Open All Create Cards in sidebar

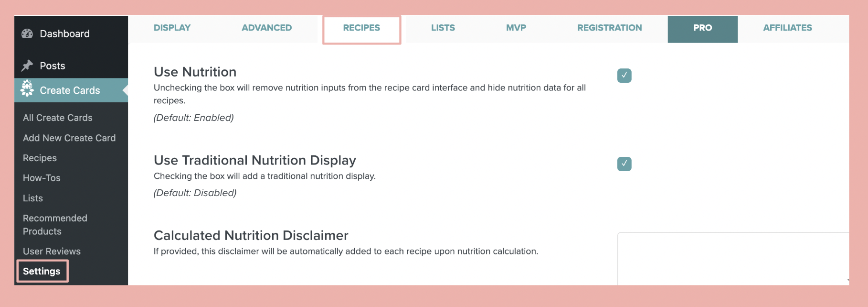pos(58,118)
